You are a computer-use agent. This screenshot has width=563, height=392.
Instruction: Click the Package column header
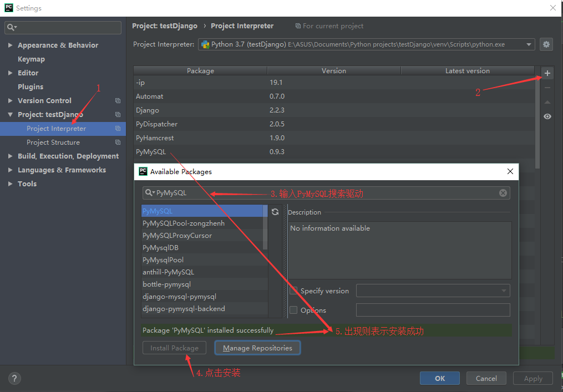click(200, 71)
